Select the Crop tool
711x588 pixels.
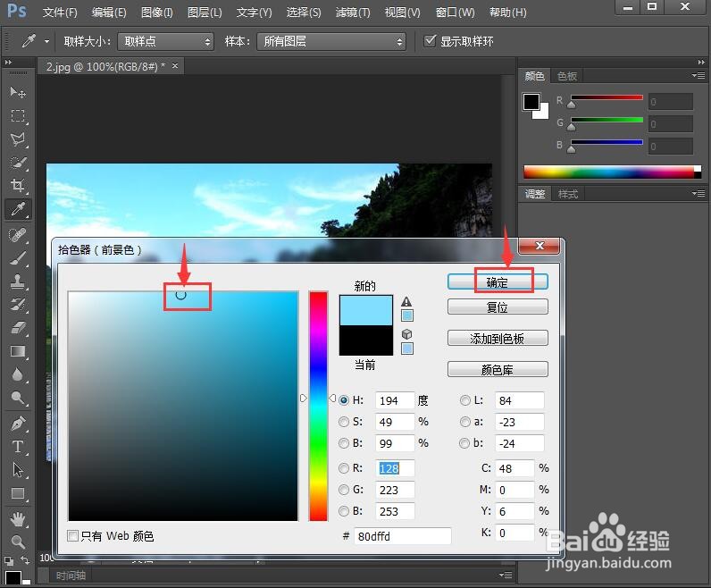[18, 185]
